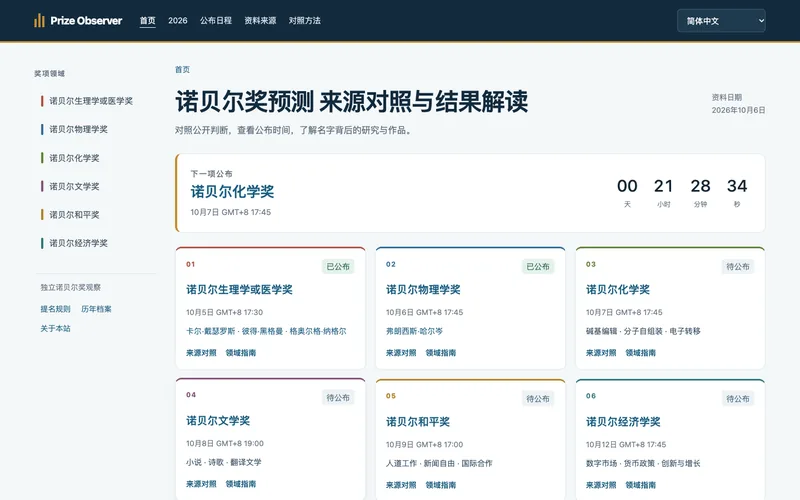Image resolution: width=800 pixels, height=500 pixels.
Task: Click the 人道工作 · 新闻自由 · 国际合作 text
Action: (x=439, y=463)
